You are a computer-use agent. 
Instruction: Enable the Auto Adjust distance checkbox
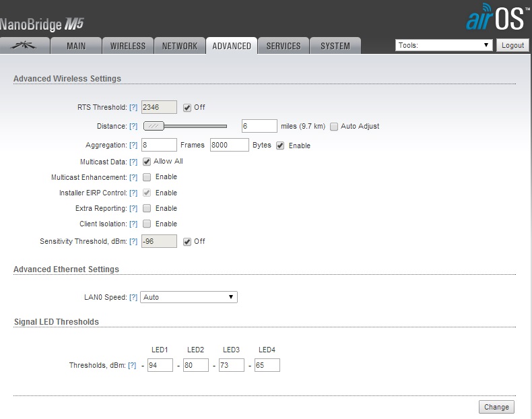coord(334,126)
